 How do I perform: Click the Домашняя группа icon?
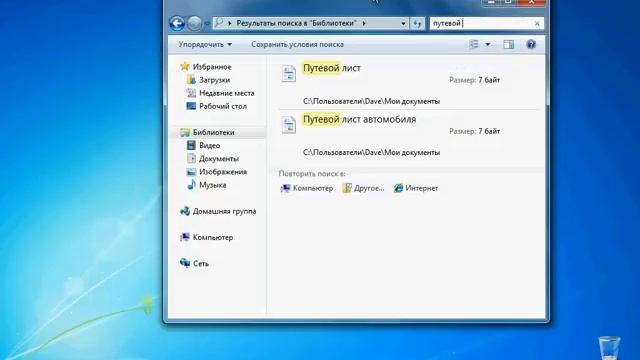(x=185, y=211)
